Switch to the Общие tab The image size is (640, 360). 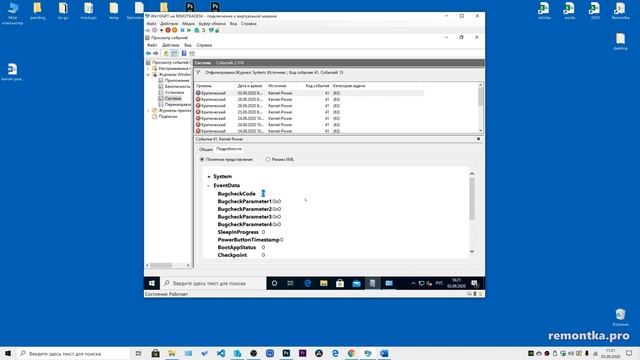(206, 149)
